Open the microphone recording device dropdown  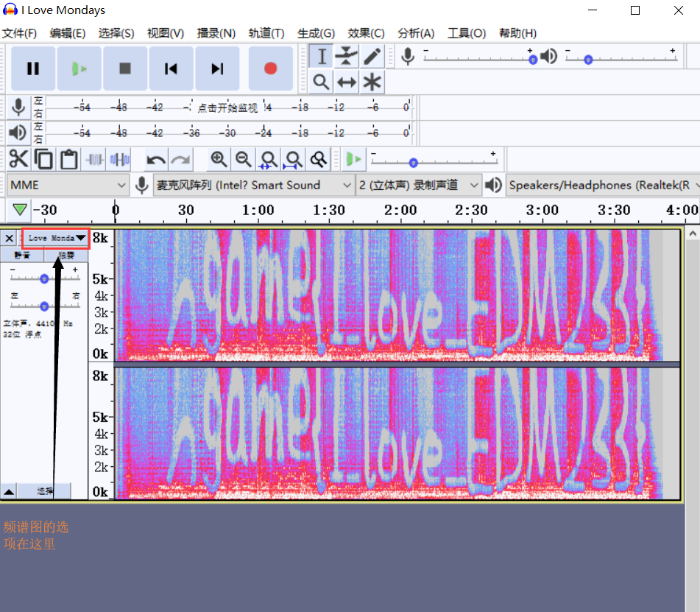[254, 185]
